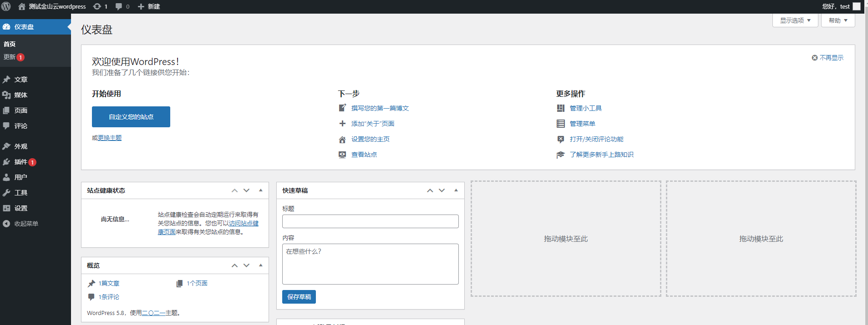Click the 标题 input field in quick draft
The height and width of the screenshot is (325, 868).
[370, 221]
